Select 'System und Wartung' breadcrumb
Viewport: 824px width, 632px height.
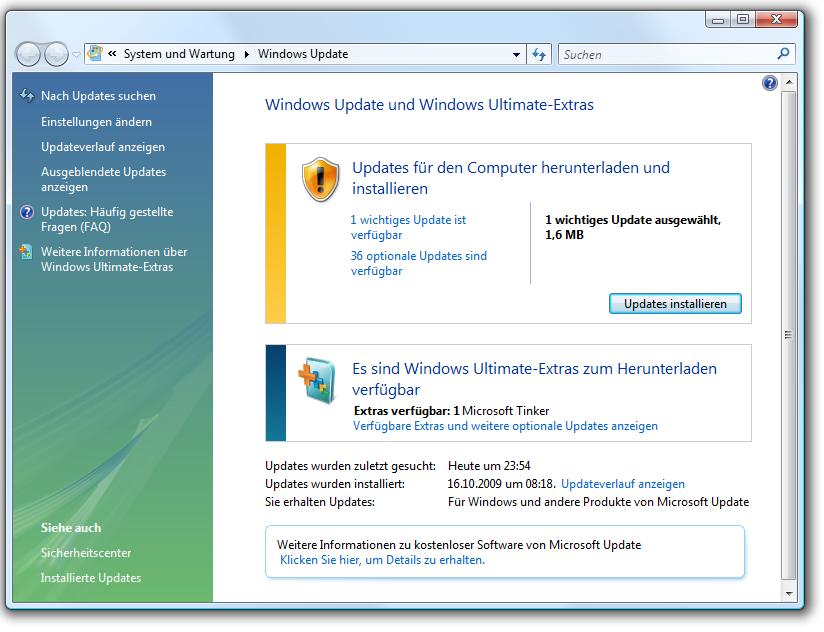(179, 54)
